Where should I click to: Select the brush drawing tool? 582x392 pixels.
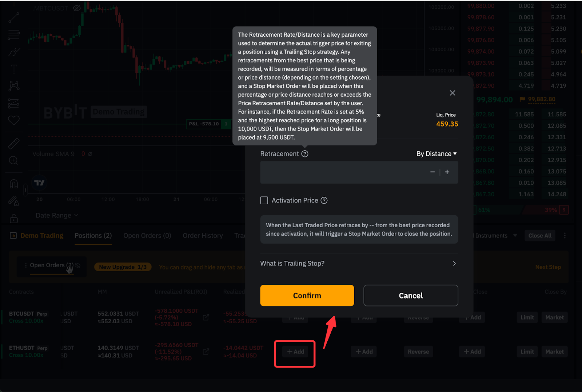(14, 52)
